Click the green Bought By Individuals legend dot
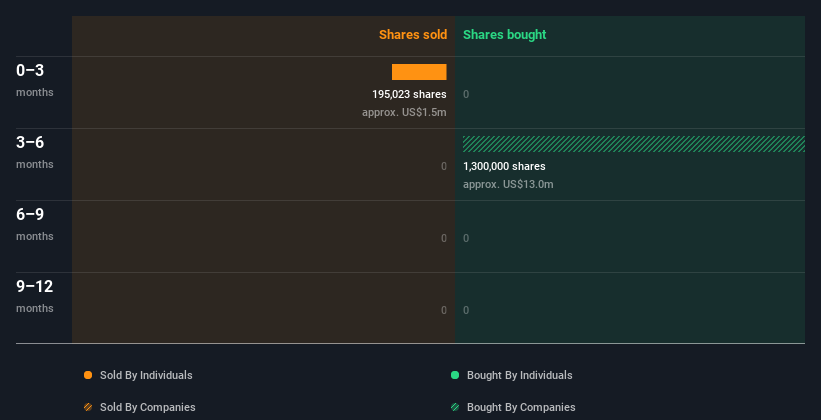Viewport: 821px width, 420px height. 455,375
